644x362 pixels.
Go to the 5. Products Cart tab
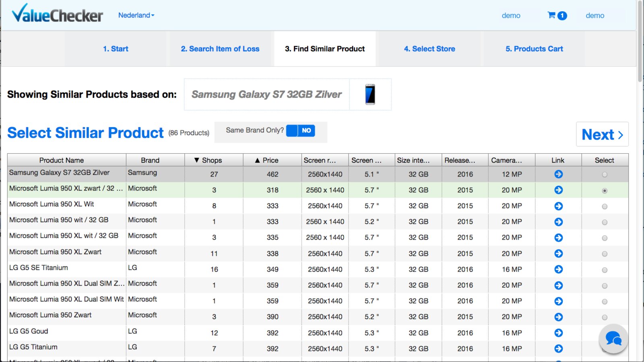[534, 49]
